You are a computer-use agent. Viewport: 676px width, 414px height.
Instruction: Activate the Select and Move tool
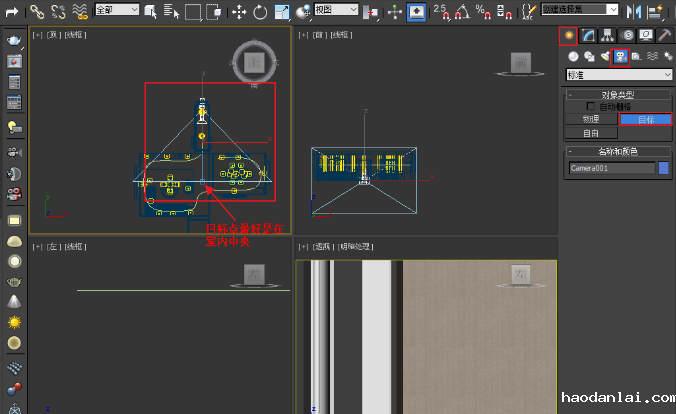(x=239, y=12)
